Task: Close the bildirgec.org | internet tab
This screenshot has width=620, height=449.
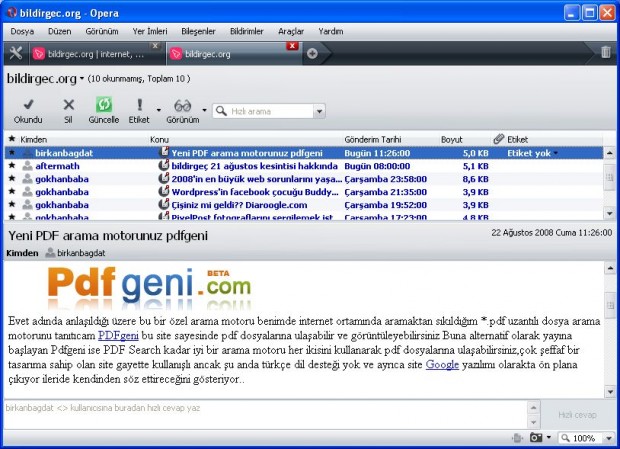Action: click(x=155, y=46)
